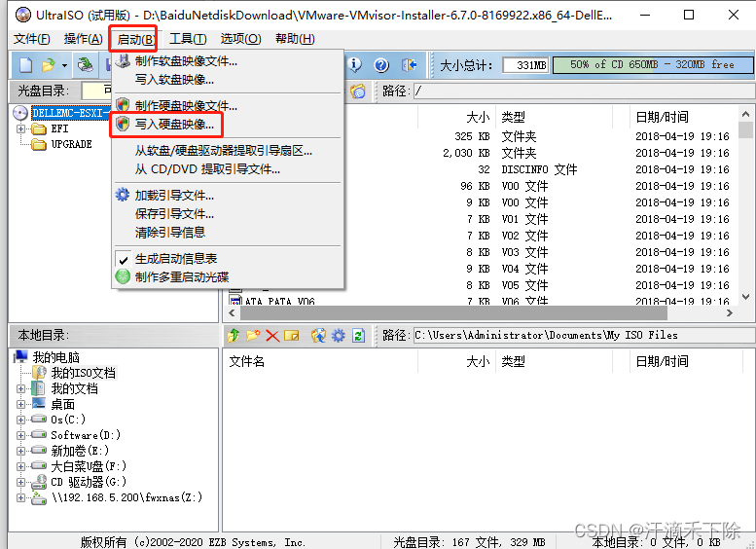Click the CD 驱动器(G:) drive icon
This screenshot has width=756, height=549.
point(39,482)
